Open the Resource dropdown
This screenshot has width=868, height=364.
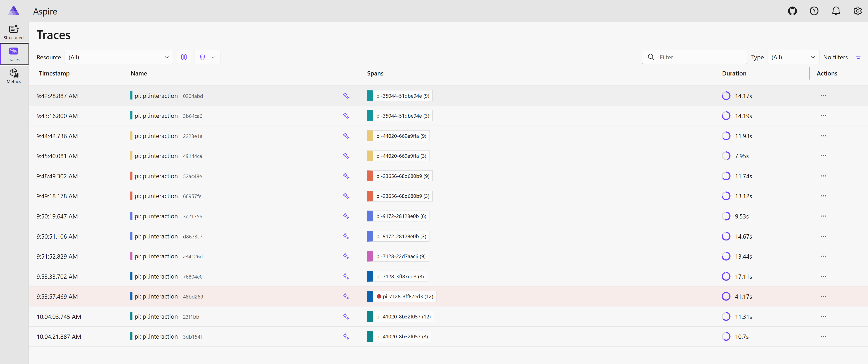[119, 57]
